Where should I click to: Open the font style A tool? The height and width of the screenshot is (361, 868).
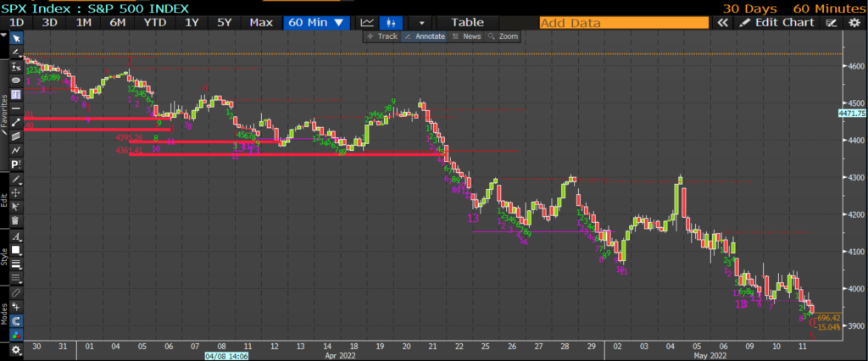click(16, 236)
